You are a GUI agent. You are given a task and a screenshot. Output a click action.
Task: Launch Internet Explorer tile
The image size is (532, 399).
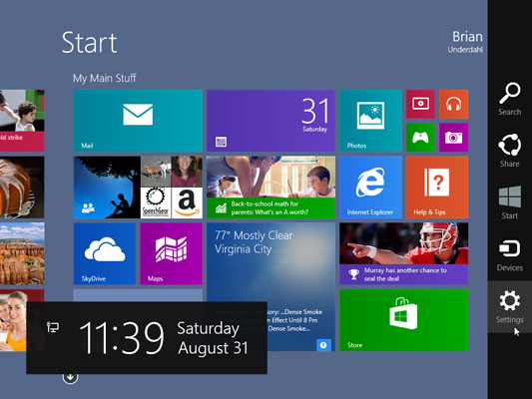click(x=370, y=188)
